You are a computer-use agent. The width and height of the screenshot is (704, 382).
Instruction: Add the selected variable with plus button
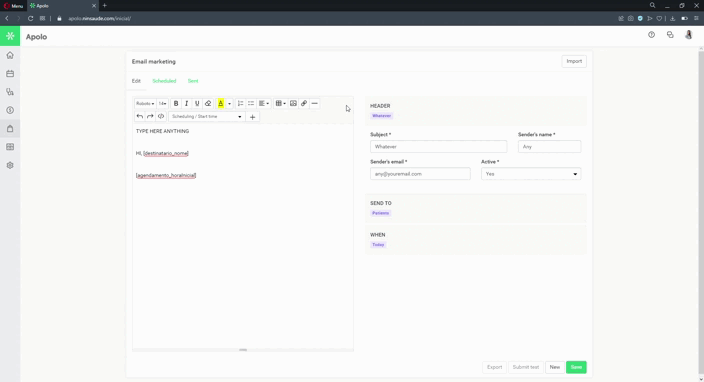click(x=252, y=117)
